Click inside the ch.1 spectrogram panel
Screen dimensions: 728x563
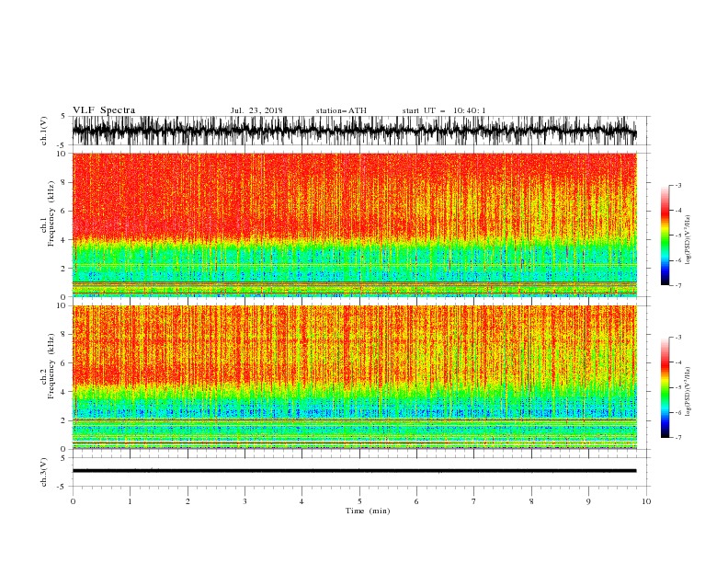click(354, 224)
